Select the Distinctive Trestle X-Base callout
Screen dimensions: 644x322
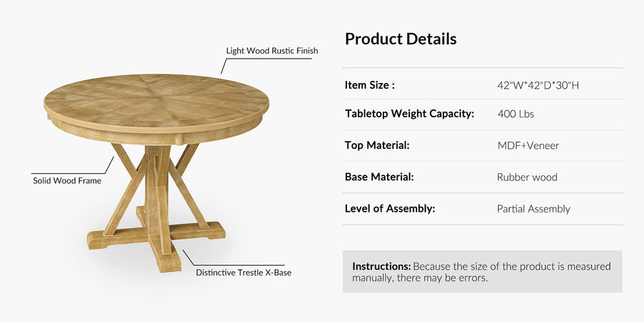(x=243, y=273)
